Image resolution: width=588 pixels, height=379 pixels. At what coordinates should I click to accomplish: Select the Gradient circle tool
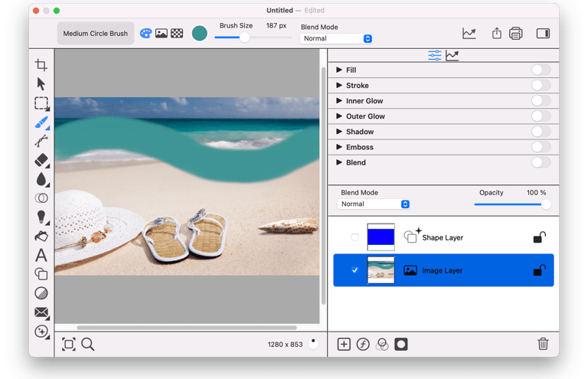click(41, 293)
